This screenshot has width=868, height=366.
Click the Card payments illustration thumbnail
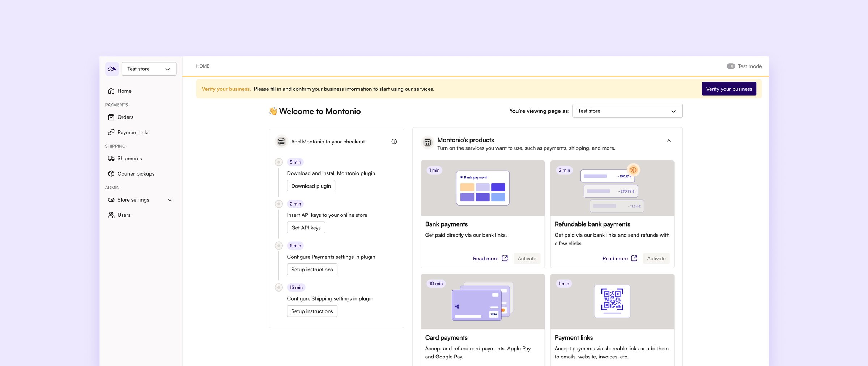tap(483, 301)
